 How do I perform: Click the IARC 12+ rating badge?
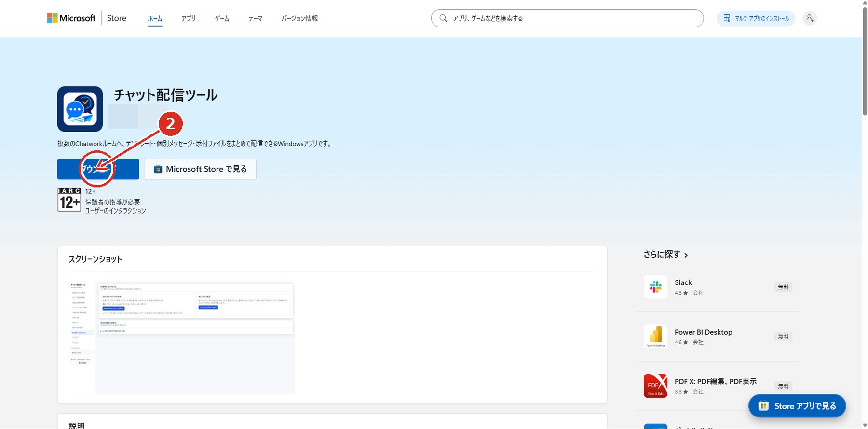point(69,200)
